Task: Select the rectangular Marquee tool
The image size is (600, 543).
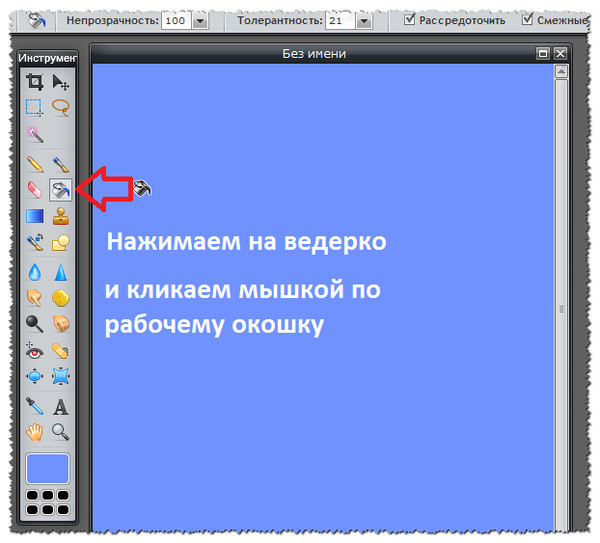Action: (34, 108)
